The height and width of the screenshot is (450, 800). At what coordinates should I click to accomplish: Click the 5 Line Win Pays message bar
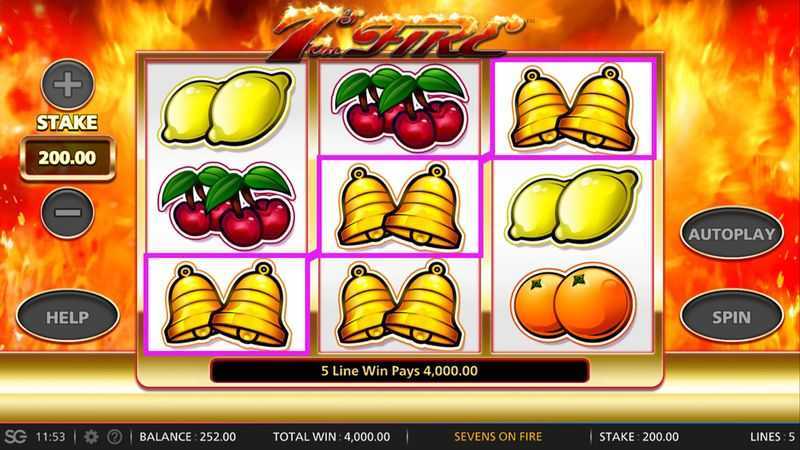tap(399, 371)
